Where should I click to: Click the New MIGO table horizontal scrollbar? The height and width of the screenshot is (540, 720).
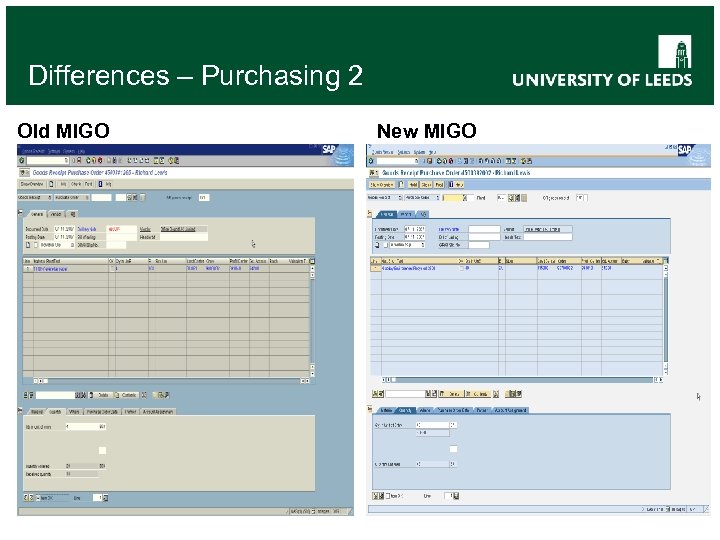point(523,380)
